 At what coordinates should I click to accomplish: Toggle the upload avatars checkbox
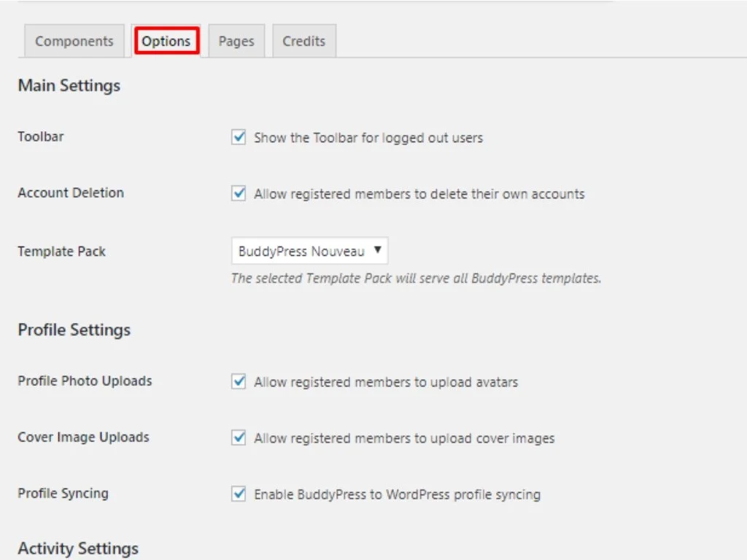[239, 381]
